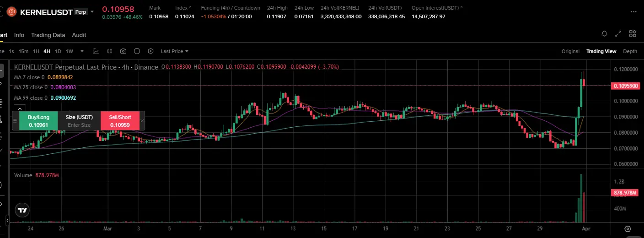Click the funding rate -1.05304% value
This screenshot has height=238, width=644.
pyautogui.click(x=214, y=16)
